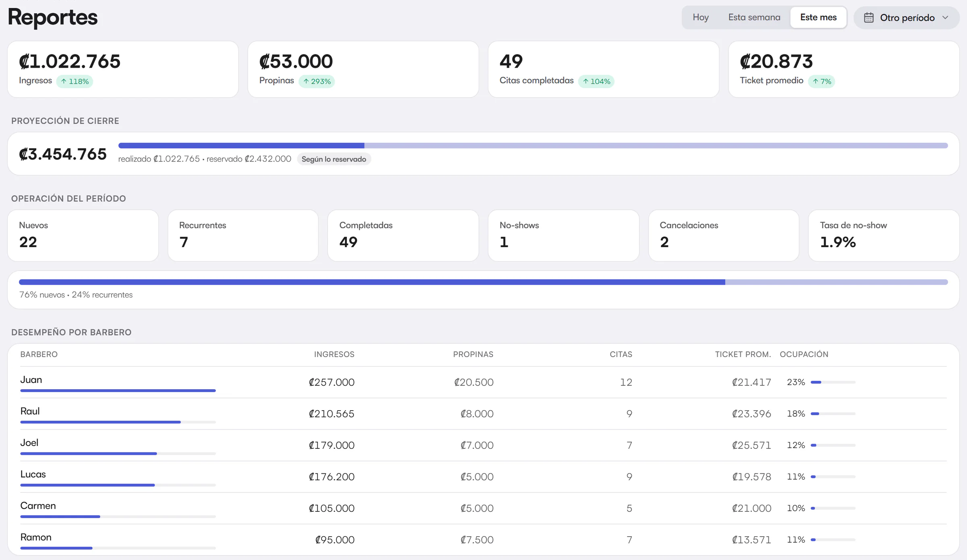Click the Ingresos 118% growth badge
The width and height of the screenshot is (967, 560).
75,81
